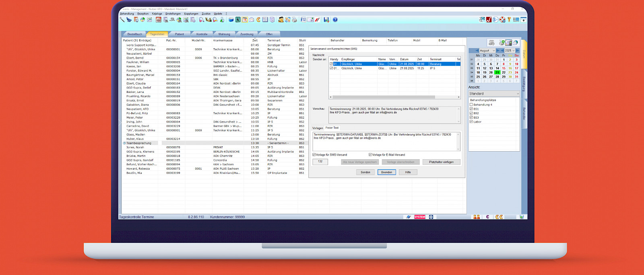Toggle Vorlage für SMS-Versand checkbox
Image resolution: width=644 pixels, height=275 pixels.
click(314, 155)
